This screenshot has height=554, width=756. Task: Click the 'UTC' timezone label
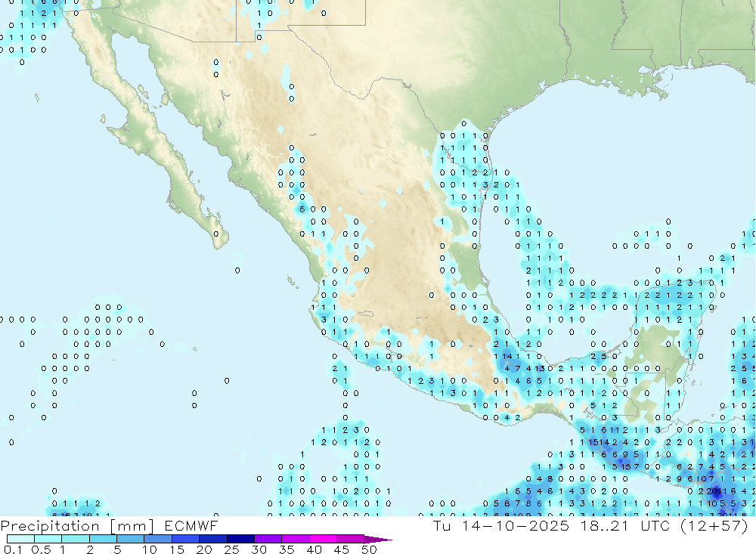click(x=655, y=525)
